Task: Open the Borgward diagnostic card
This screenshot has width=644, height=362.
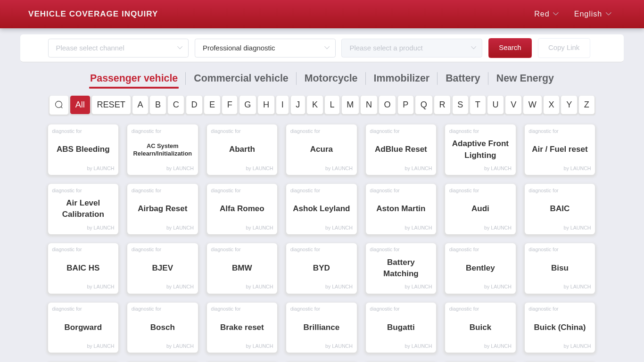Action: (x=83, y=328)
